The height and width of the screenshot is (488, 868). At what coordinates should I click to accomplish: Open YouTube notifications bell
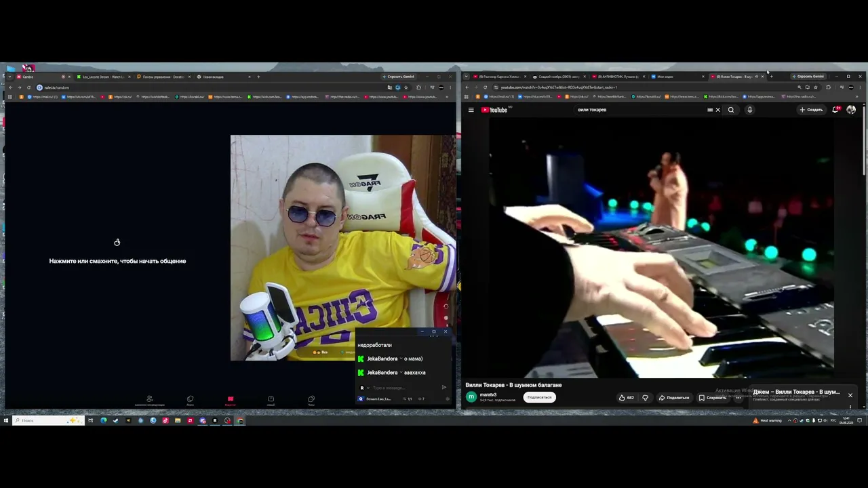836,110
